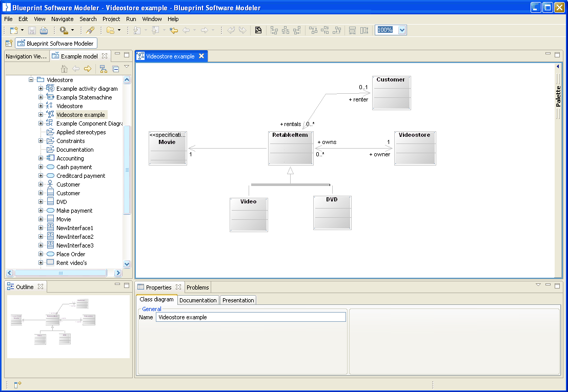Click the Blueprint Software Modeler perspective button
The width and height of the screenshot is (568, 392).
[56, 44]
